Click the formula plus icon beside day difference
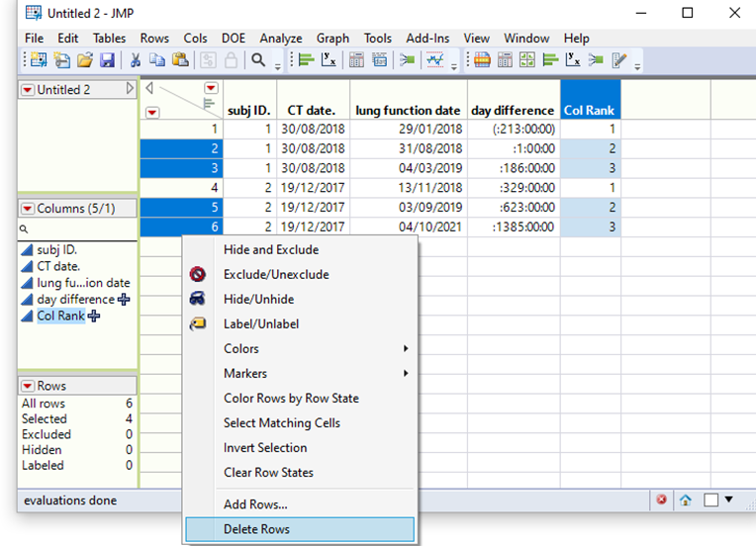Viewport: 756px width, 546px height. click(x=124, y=300)
